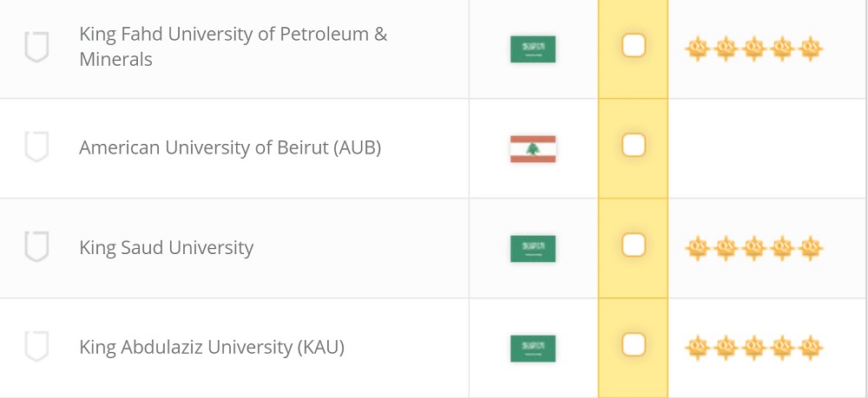Image resolution: width=868 pixels, height=398 pixels.
Task: Click the shield icon next to King Abdulaziz University
Action: (x=36, y=347)
